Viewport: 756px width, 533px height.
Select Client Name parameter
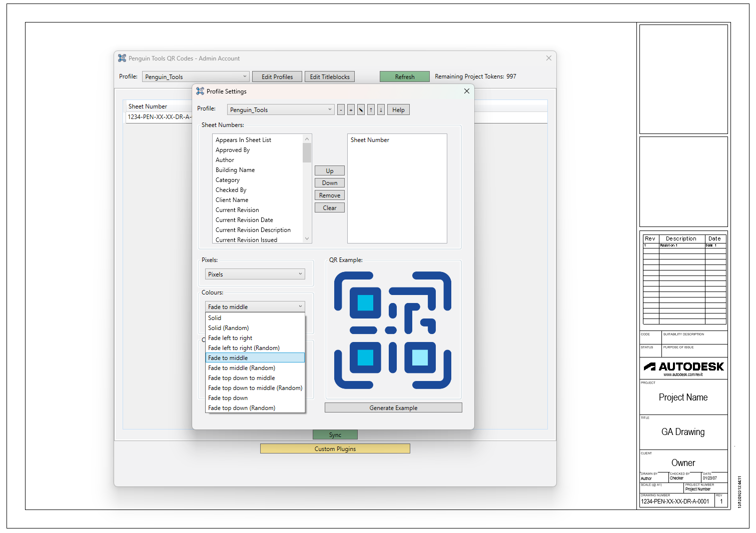pyautogui.click(x=258, y=200)
